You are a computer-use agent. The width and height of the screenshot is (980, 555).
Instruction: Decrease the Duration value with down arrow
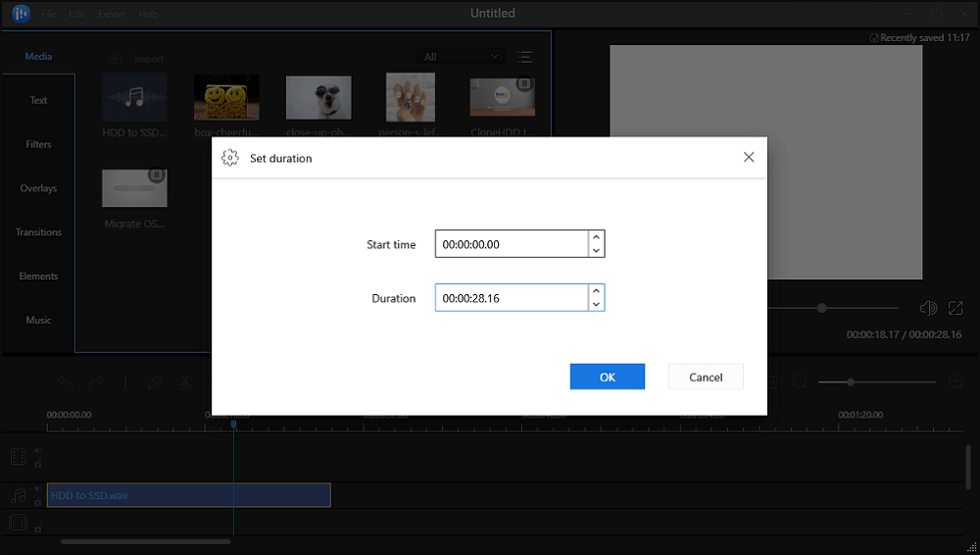[596, 305]
